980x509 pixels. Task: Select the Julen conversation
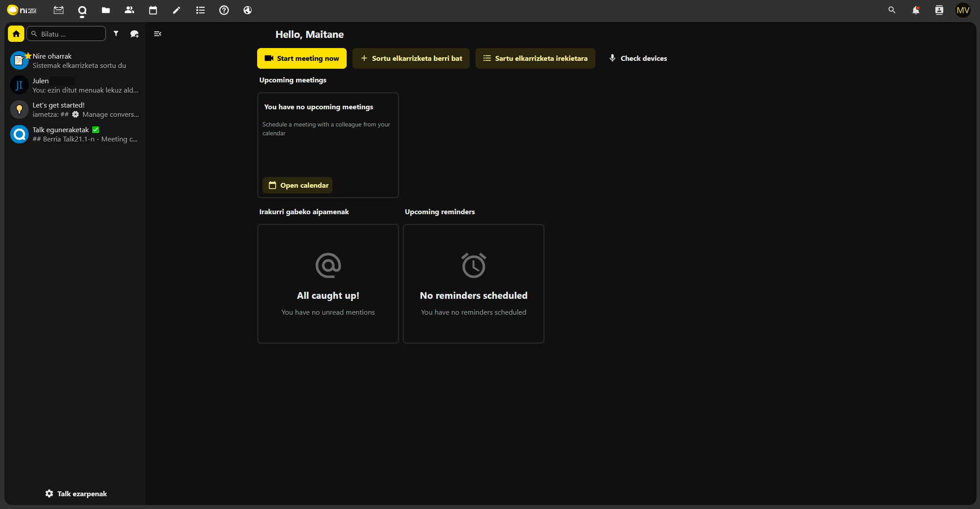(x=75, y=85)
